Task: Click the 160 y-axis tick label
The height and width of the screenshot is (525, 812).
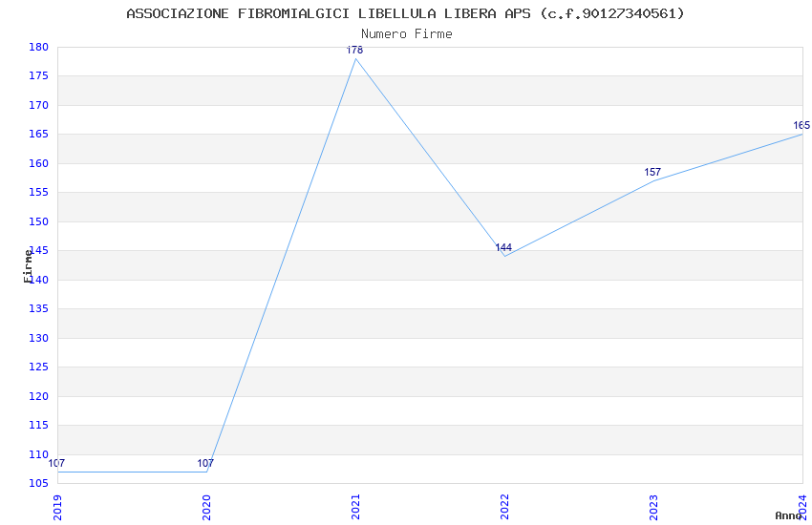Action: [39, 163]
